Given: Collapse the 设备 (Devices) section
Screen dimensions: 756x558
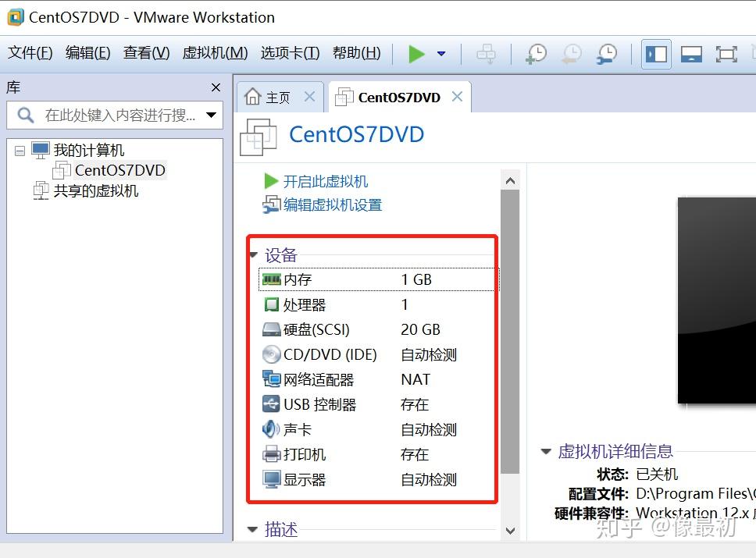Looking at the screenshot, I should point(254,254).
